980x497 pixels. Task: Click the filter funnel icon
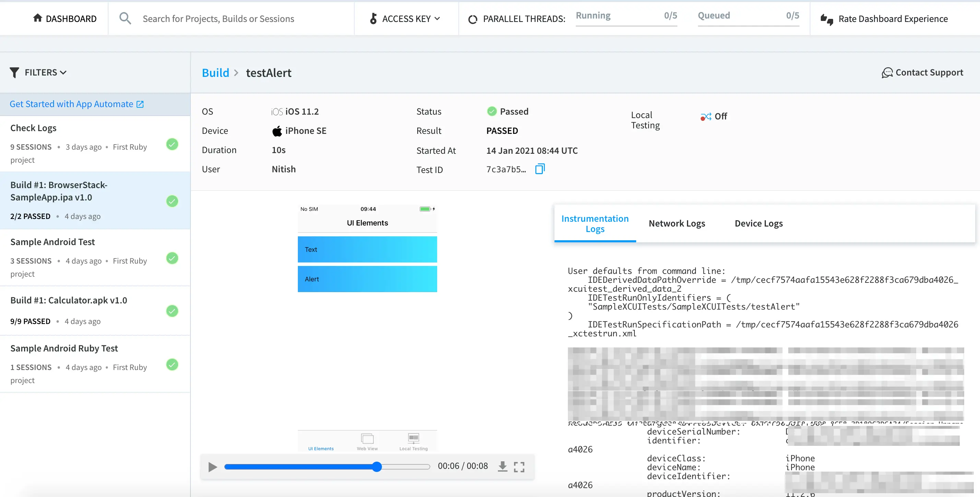tap(14, 72)
